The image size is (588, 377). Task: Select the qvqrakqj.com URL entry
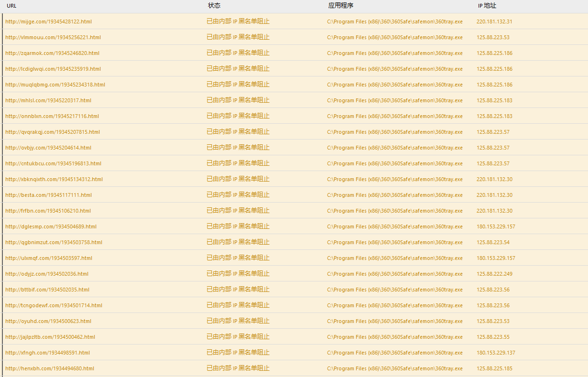pyautogui.click(x=53, y=132)
